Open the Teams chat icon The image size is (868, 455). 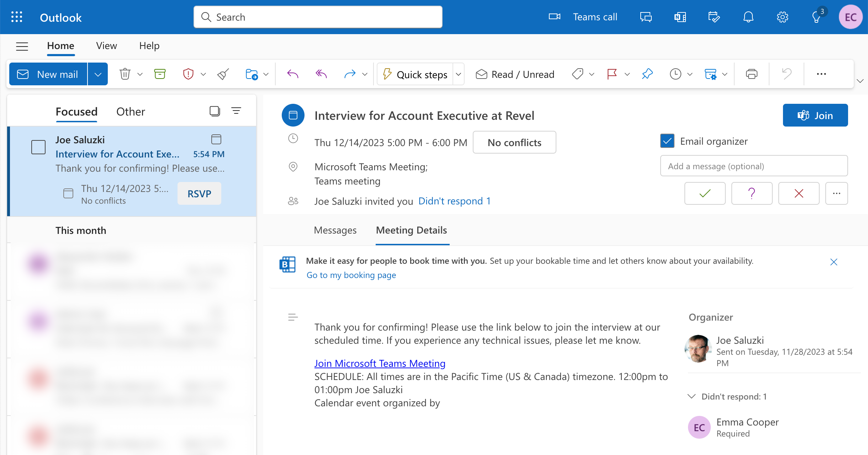click(646, 17)
